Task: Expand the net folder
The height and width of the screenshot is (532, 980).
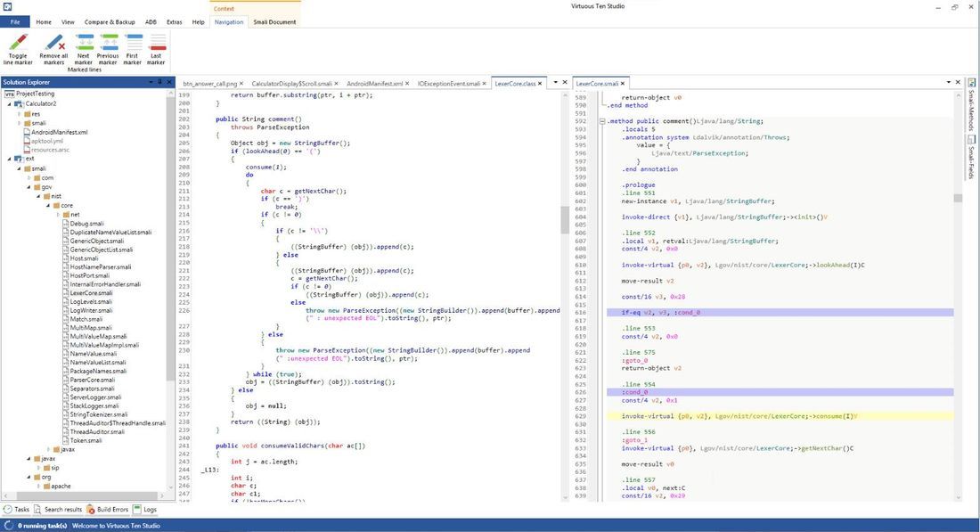Action: 58,215
